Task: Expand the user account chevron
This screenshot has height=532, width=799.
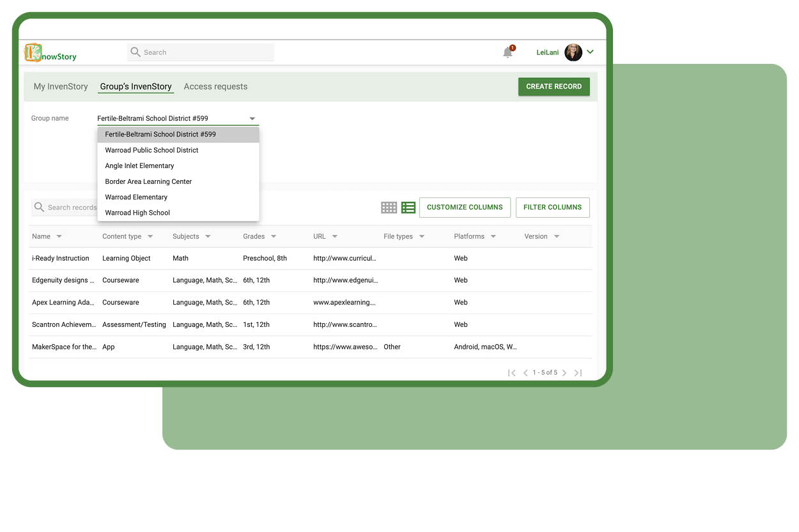Action: pos(590,52)
